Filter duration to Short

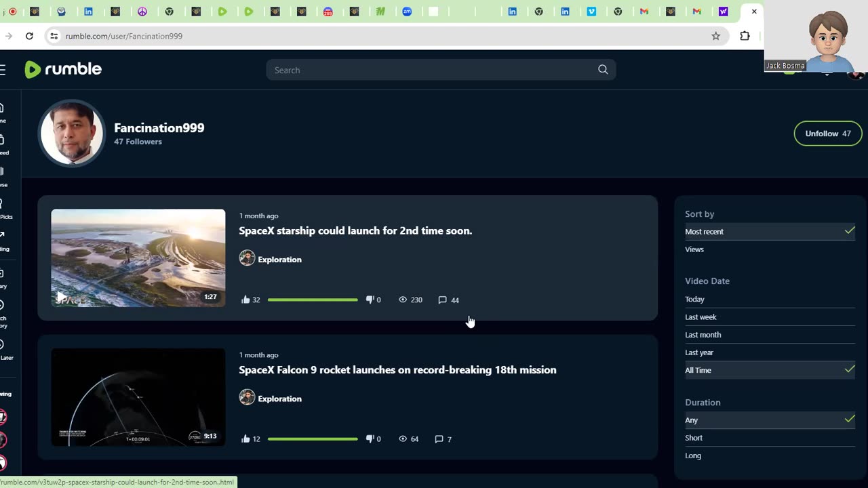click(x=770, y=438)
